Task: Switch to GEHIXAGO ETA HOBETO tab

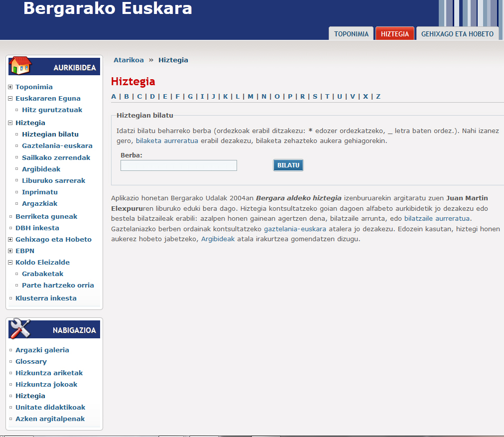Action: point(457,34)
